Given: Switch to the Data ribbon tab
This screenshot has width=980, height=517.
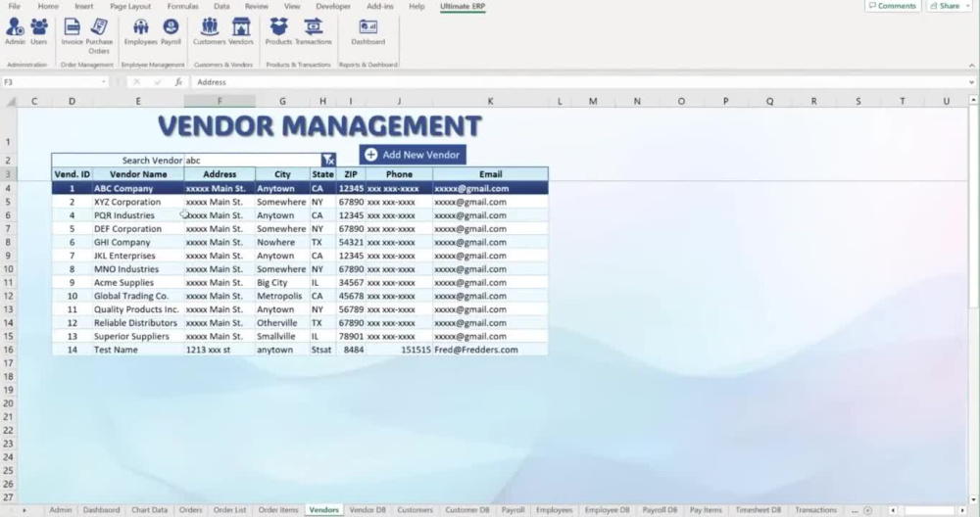Looking at the screenshot, I should tap(221, 6).
